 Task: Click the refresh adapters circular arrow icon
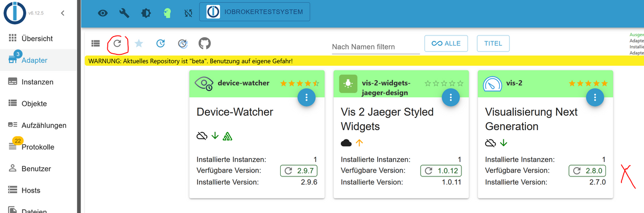coord(117,44)
